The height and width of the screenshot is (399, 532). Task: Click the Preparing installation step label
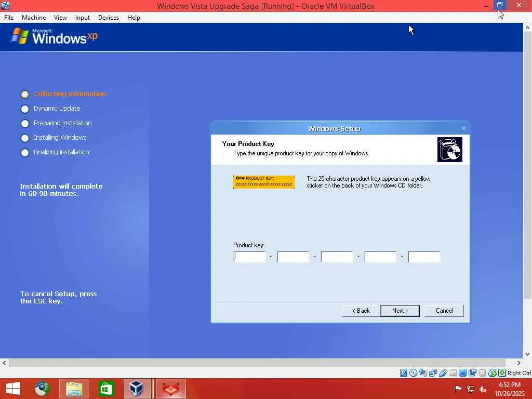point(63,123)
